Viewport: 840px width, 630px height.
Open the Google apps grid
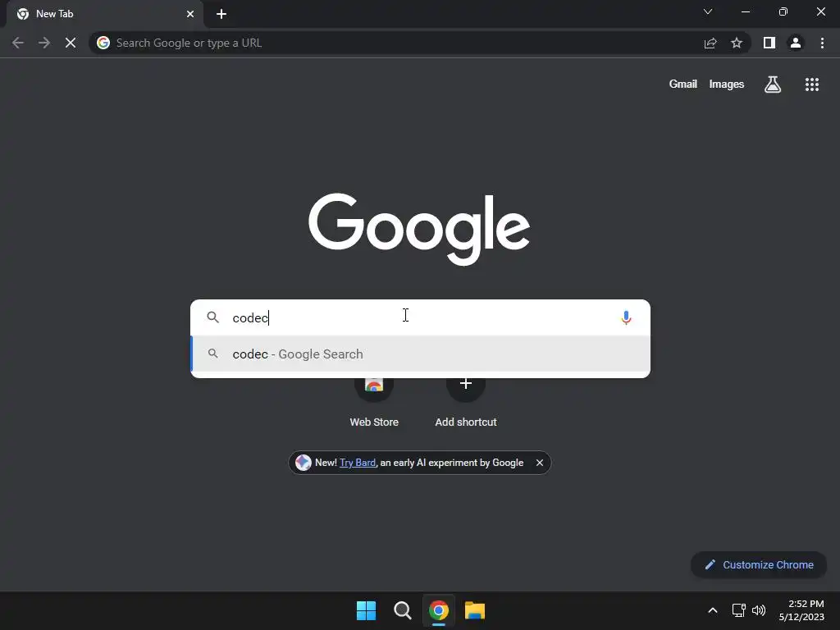[x=812, y=84]
